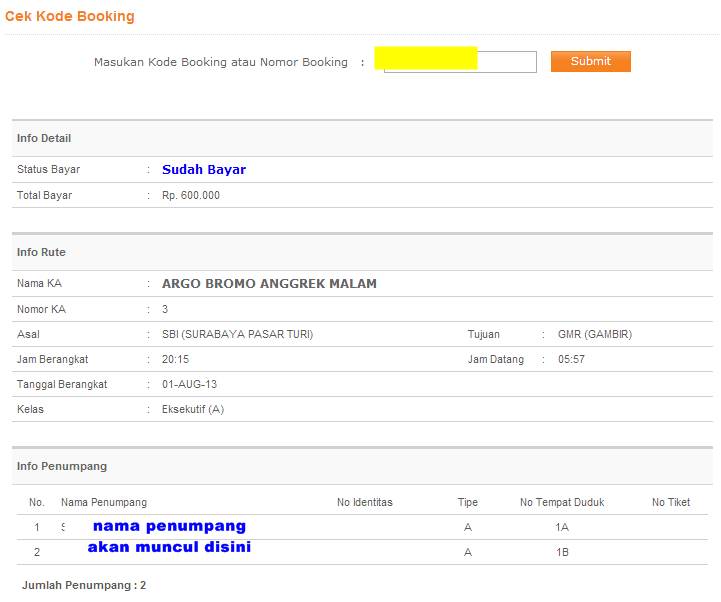Screen dimensions: 721x602
Task: Click the 'Tujuan' label
Action: [484, 334]
